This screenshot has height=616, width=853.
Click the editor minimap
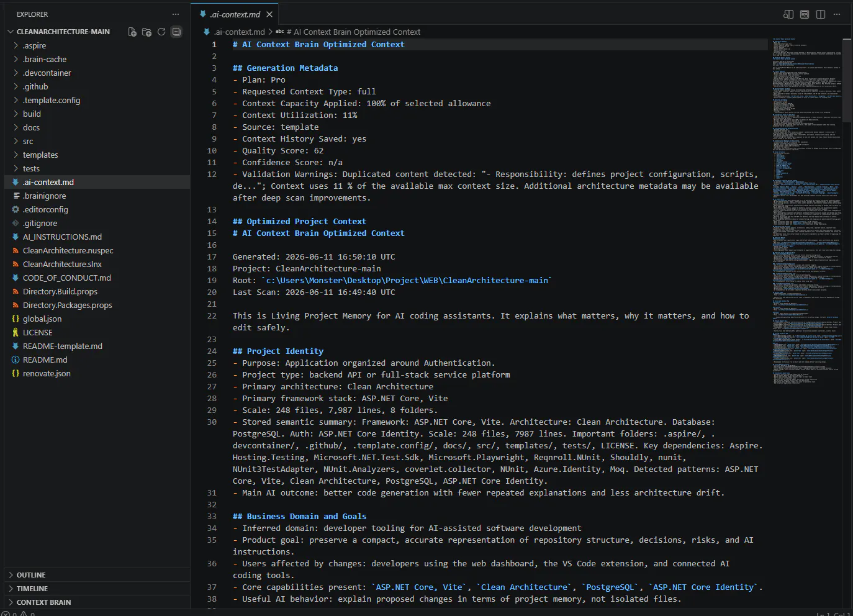pyautogui.click(x=806, y=211)
